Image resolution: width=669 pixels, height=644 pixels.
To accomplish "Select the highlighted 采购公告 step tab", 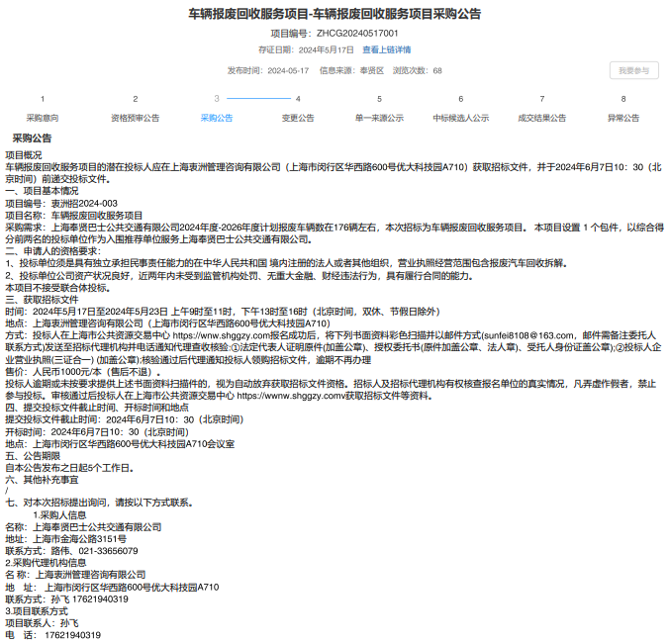I will [x=217, y=117].
